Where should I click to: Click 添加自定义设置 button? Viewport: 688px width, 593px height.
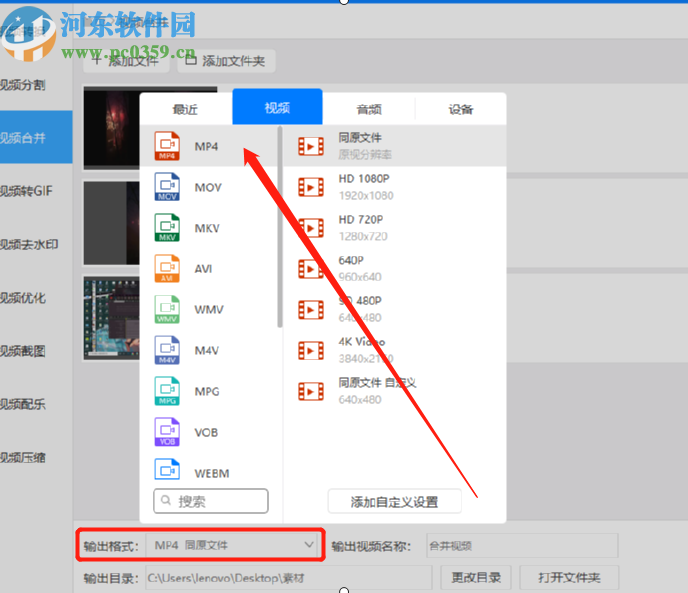click(394, 501)
